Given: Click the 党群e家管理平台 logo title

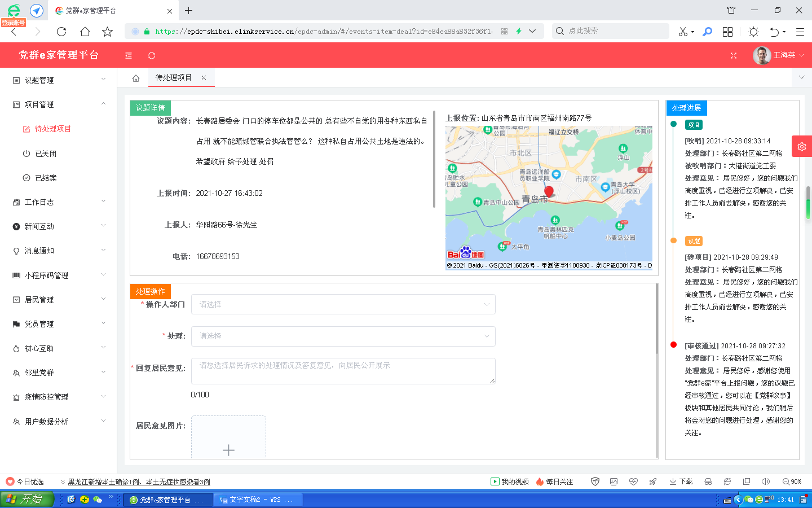Looking at the screenshot, I should pyautogui.click(x=59, y=55).
